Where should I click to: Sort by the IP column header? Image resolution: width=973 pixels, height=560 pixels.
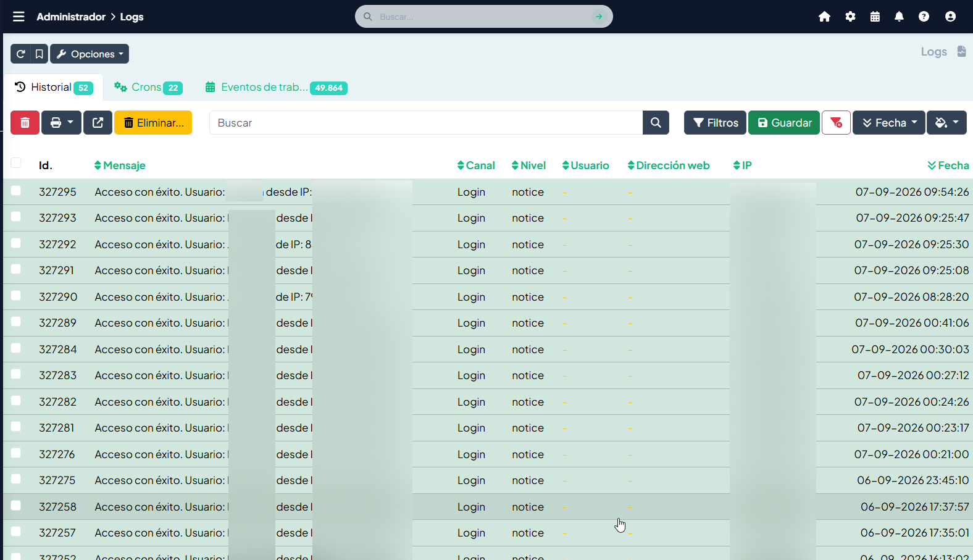point(742,165)
